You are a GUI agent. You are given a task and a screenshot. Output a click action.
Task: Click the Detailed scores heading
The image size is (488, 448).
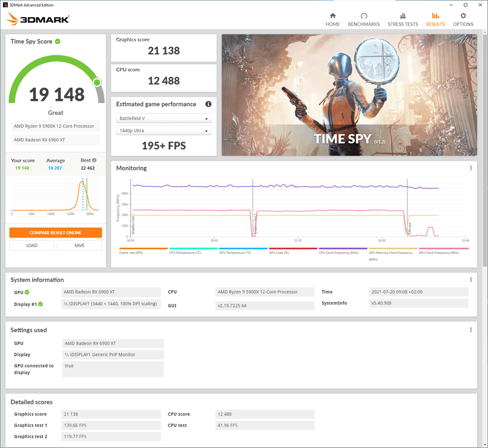pyautogui.click(x=32, y=402)
